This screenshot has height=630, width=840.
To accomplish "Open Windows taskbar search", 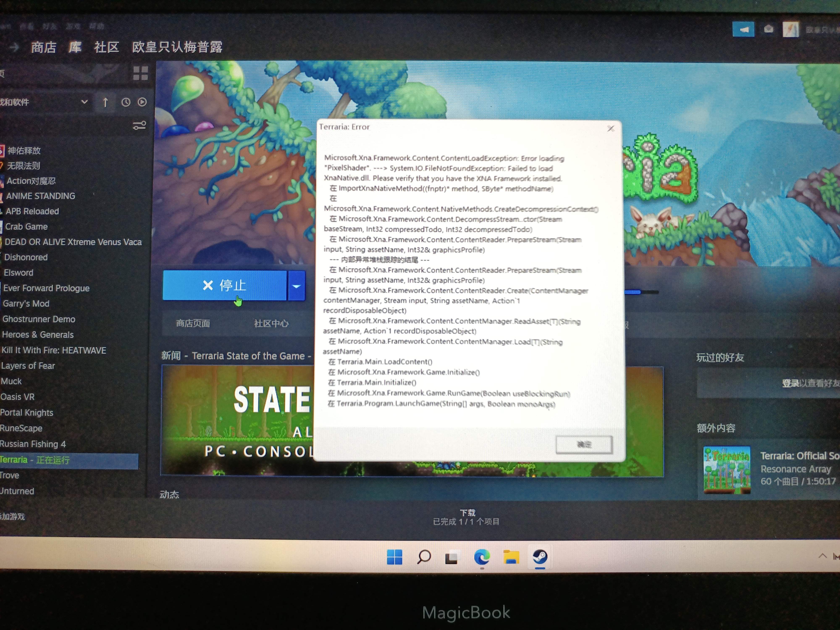I will pos(424,558).
